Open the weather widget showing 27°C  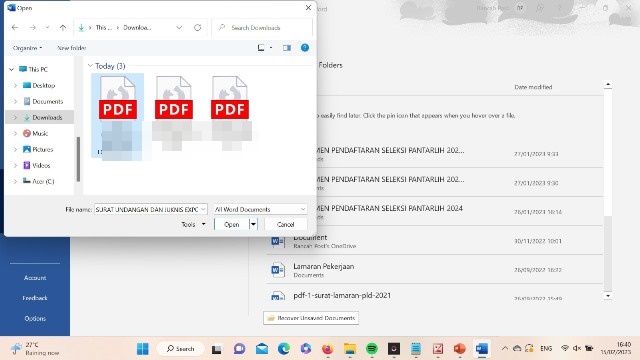(x=36, y=349)
